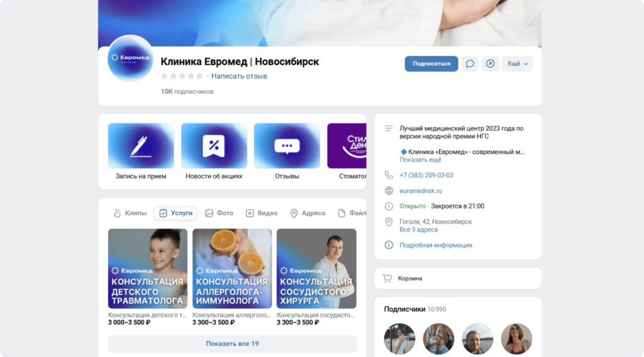Open the Все 3 адреса link

(418, 229)
